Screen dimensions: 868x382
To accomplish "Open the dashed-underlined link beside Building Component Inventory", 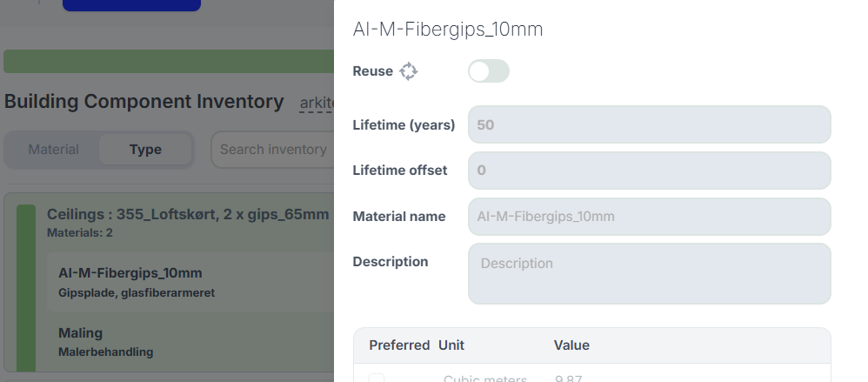I will click(x=317, y=104).
